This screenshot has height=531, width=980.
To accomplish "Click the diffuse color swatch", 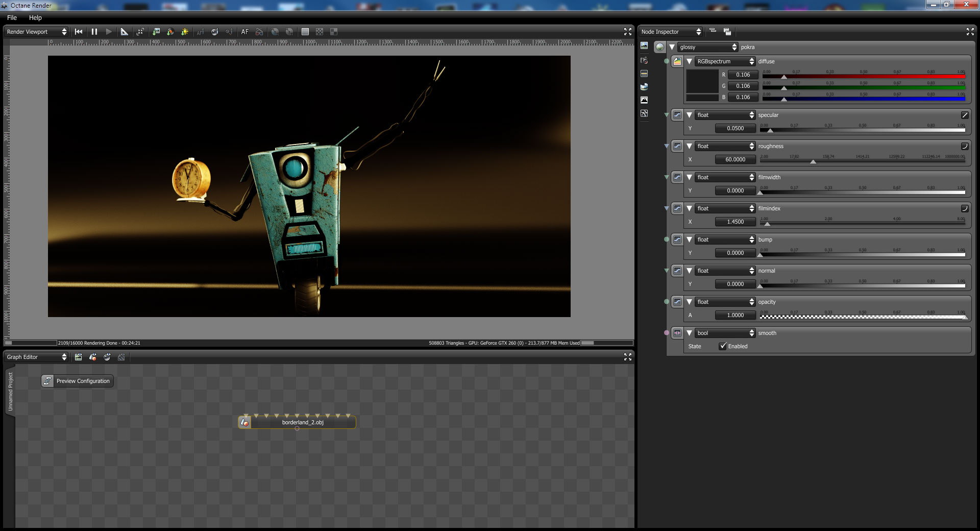I will [702, 81].
